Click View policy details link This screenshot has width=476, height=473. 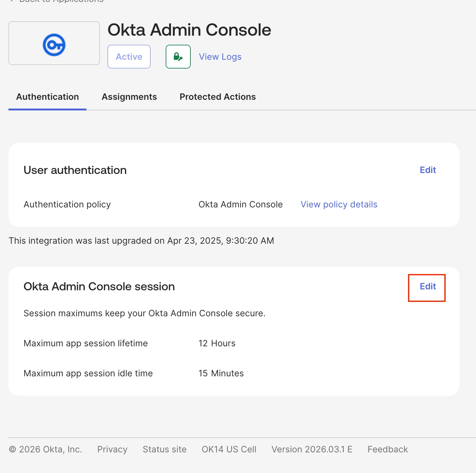[x=339, y=205]
